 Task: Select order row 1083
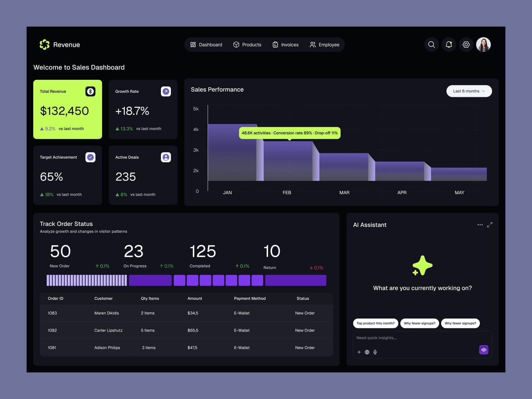pos(187,313)
